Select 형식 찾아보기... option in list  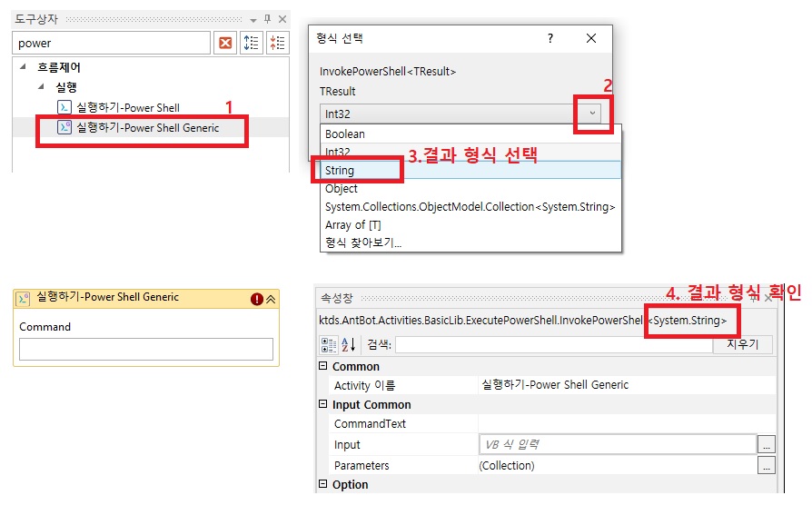point(363,243)
